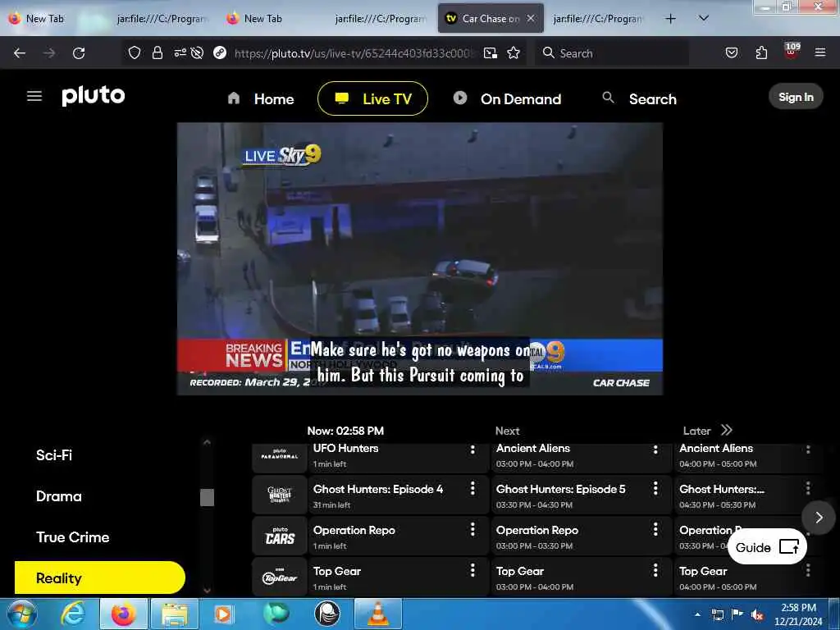Select the Live TV tab
This screenshot has height=630, width=840.
click(373, 98)
